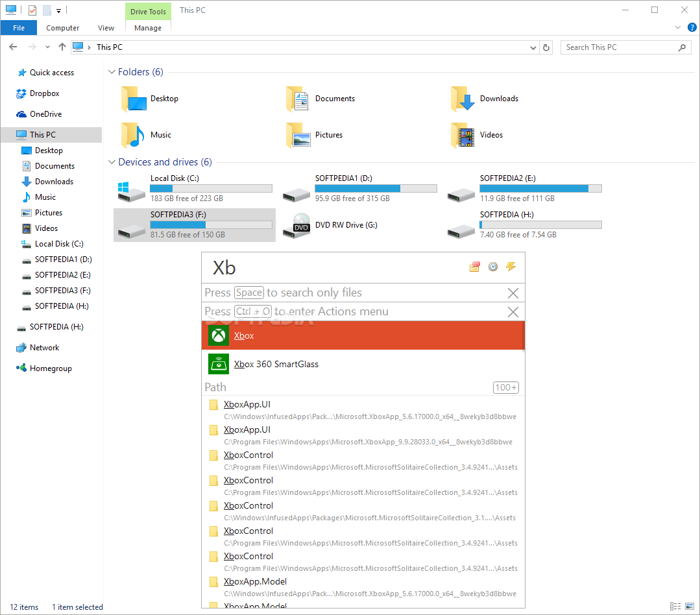The height and width of the screenshot is (615, 700).
Task: Open the favorites folder icon in launcher
Action: coord(474,267)
